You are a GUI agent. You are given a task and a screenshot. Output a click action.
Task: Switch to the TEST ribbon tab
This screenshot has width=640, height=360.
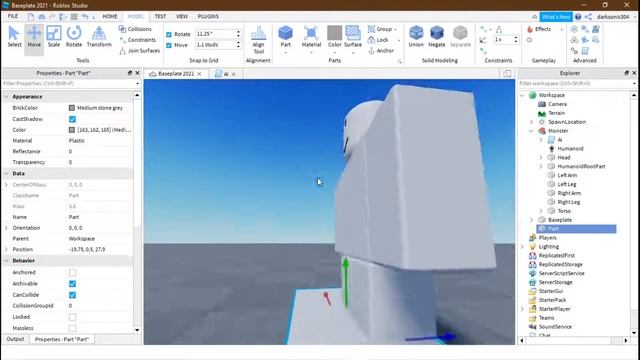(x=160, y=16)
